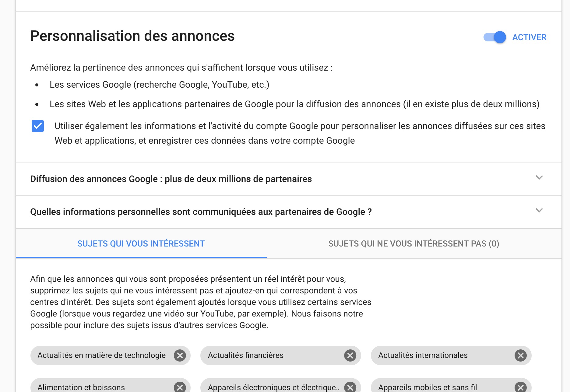Remove the Actualités en matière de technologie topic
This screenshot has height=392, width=570.
coord(180,355)
